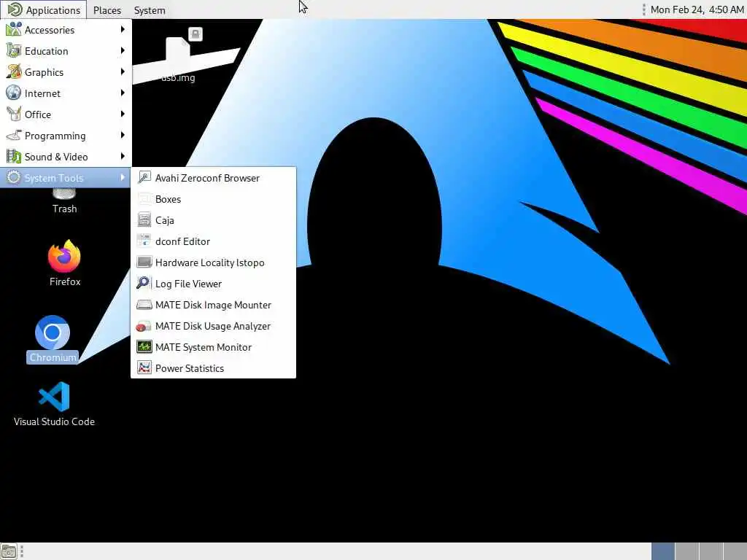Screen dimensions: 747x560
Task: Choose MATE Disk Image Mounter text
Action: point(213,305)
